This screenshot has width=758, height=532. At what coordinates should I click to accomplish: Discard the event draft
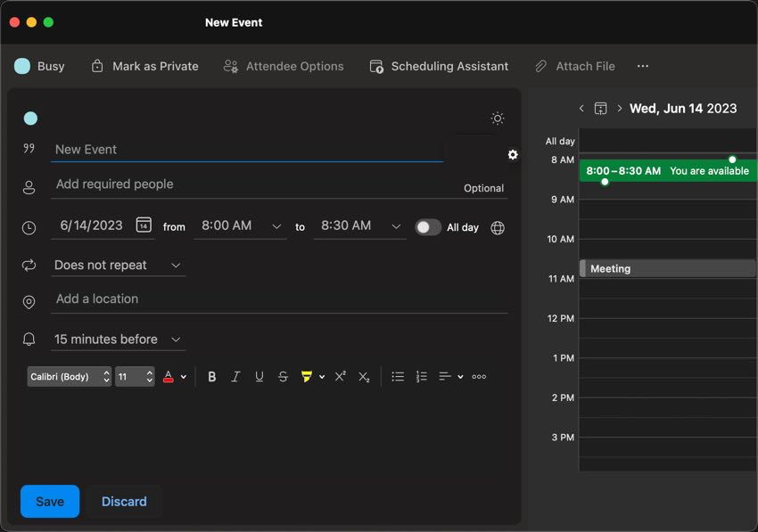pyautogui.click(x=124, y=502)
